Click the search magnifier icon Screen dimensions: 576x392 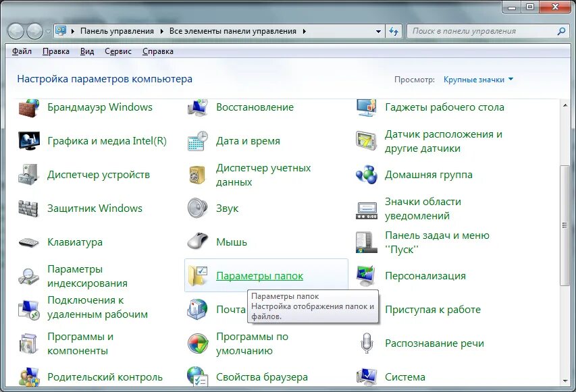561,32
